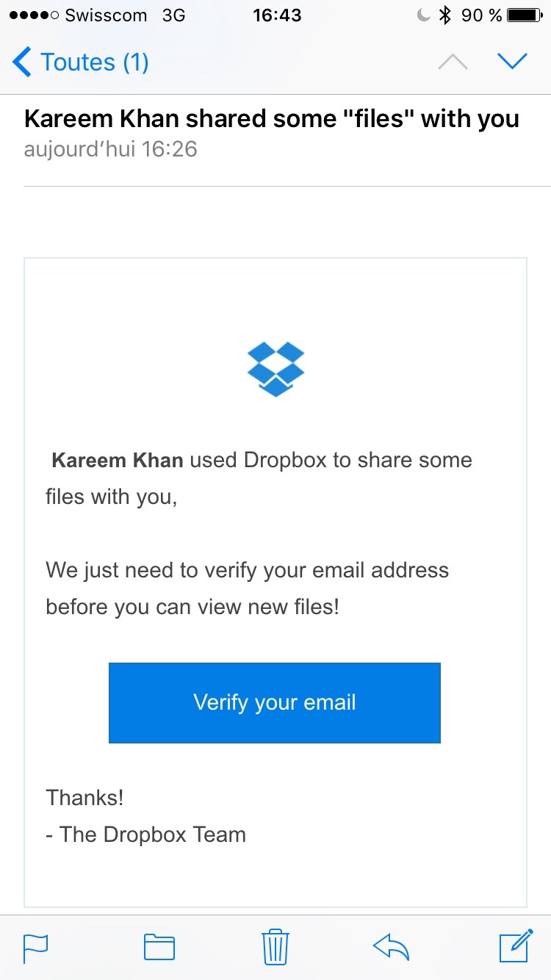Tap the 90 % battery percentage text
The width and height of the screenshot is (551, 980).
pyautogui.click(x=481, y=15)
